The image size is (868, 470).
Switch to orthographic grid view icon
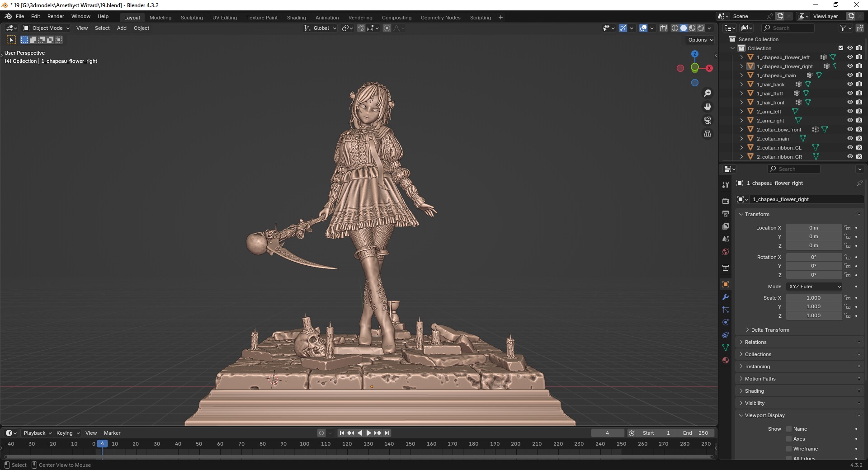[708, 134]
